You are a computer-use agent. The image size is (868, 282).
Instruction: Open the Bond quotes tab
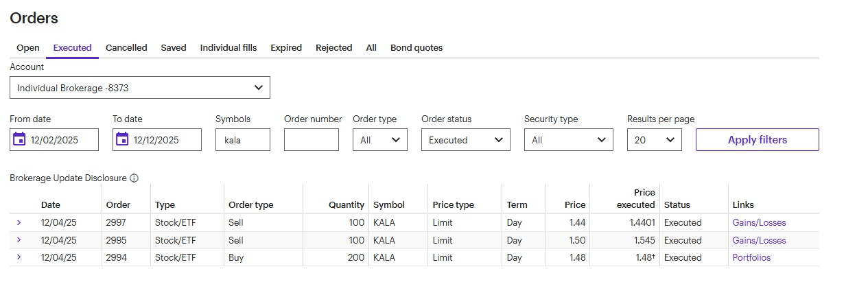pyautogui.click(x=417, y=48)
